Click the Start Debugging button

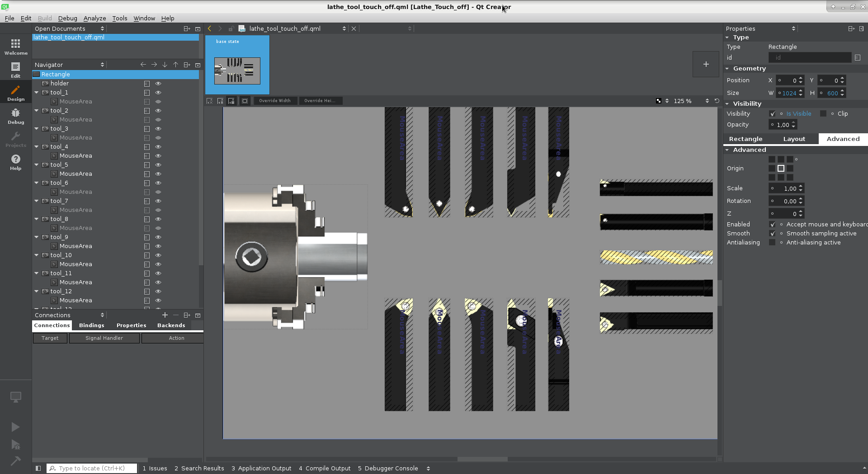[x=15, y=445]
